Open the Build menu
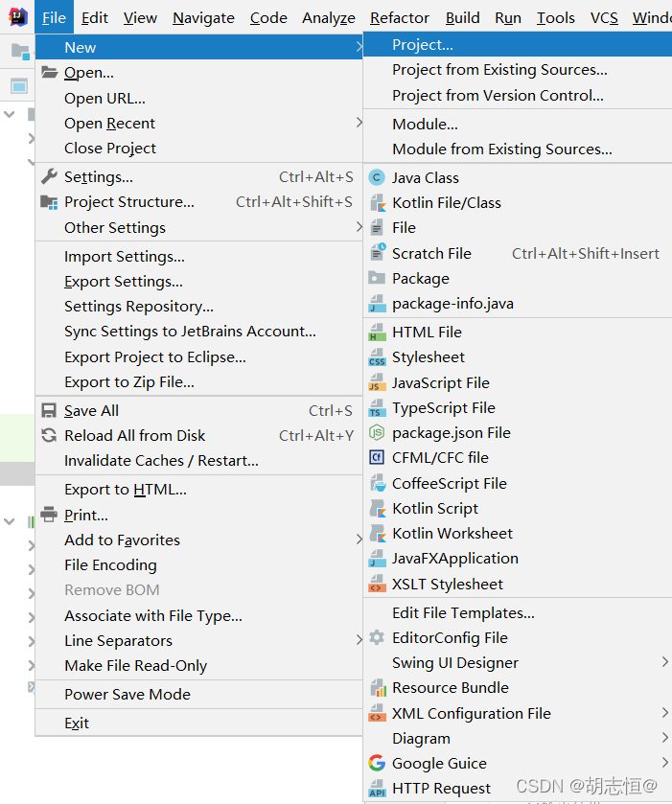This screenshot has width=672, height=804. (x=462, y=18)
